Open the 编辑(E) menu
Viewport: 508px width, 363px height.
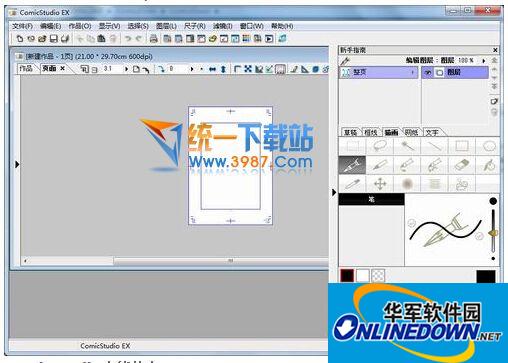pos(50,26)
